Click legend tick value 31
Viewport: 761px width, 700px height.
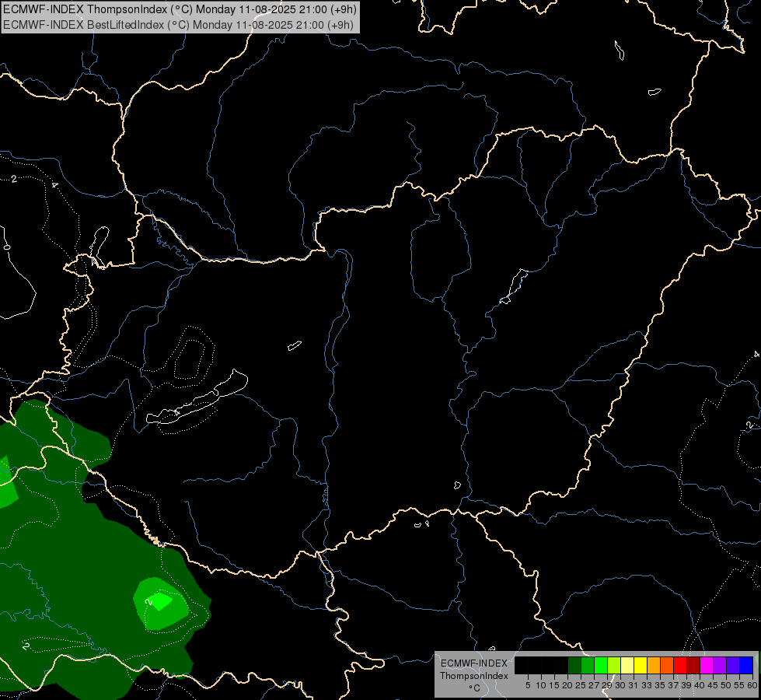tap(634, 685)
